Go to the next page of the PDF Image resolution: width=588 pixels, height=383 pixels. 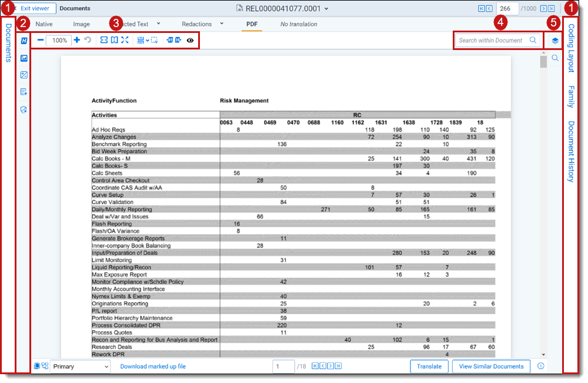click(x=330, y=366)
